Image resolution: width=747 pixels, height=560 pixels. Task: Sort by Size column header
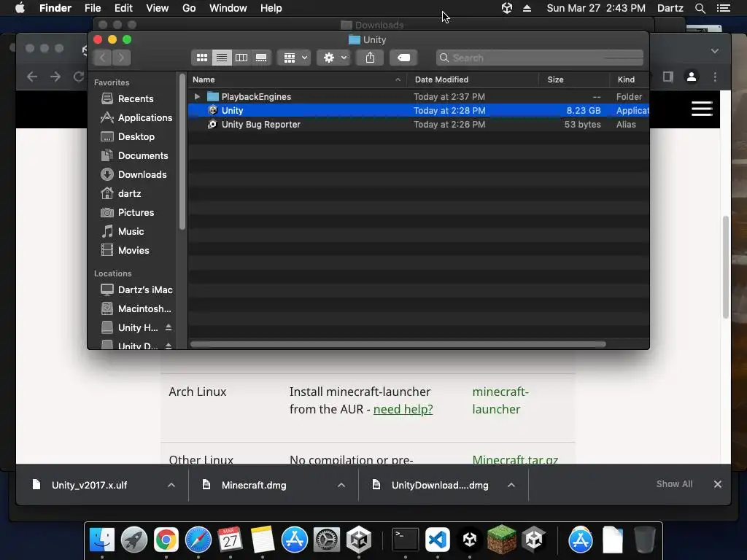(574, 79)
